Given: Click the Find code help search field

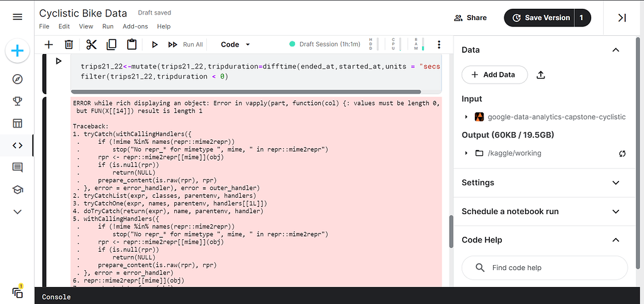Looking at the screenshot, I should point(545,268).
